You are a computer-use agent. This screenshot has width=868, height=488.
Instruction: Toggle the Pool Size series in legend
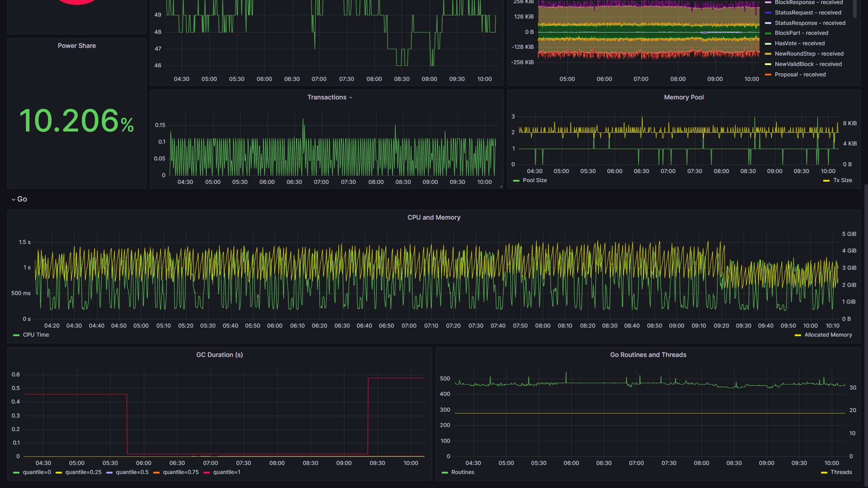pyautogui.click(x=534, y=180)
